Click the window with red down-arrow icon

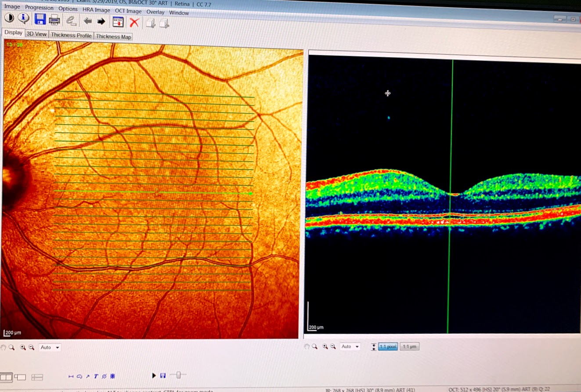(x=118, y=22)
